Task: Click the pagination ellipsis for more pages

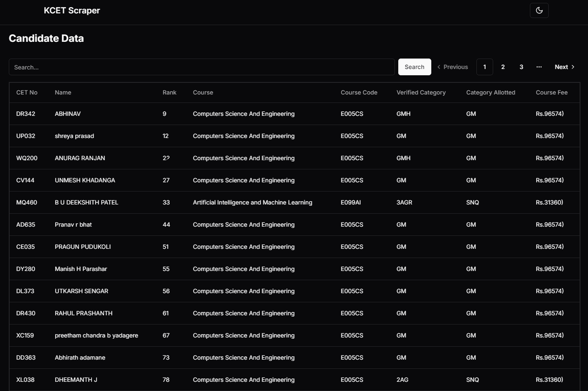Action: point(539,67)
